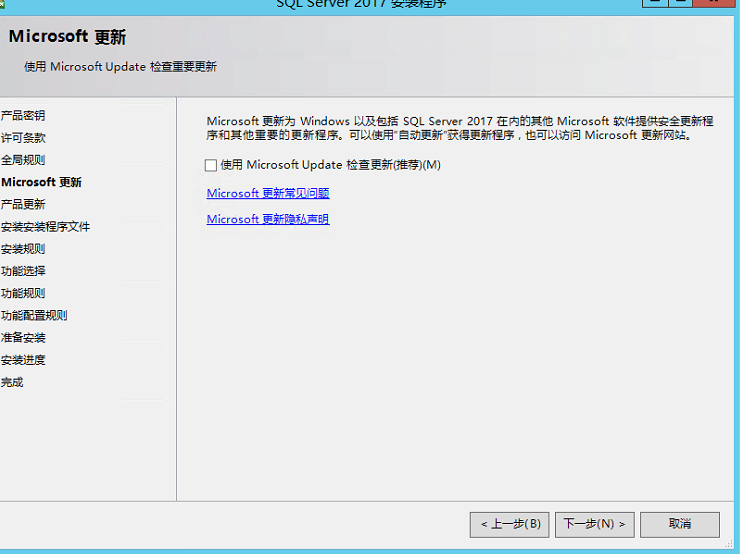Click the window resize grip at bottom corner

729,544
